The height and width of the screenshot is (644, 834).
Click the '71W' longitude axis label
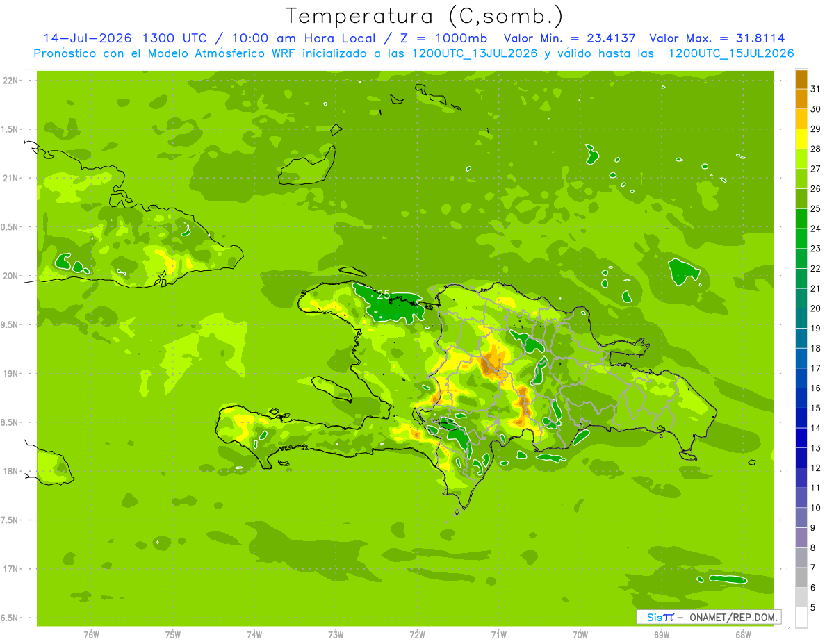[498, 634]
